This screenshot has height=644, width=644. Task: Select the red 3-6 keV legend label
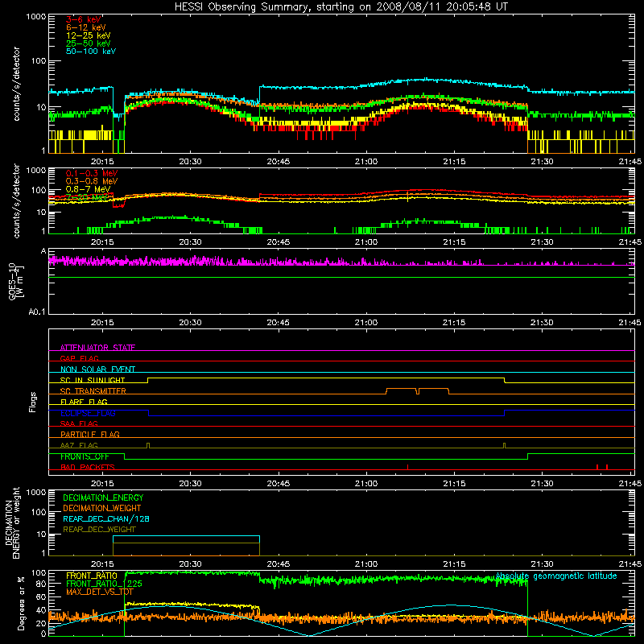(83, 19)
